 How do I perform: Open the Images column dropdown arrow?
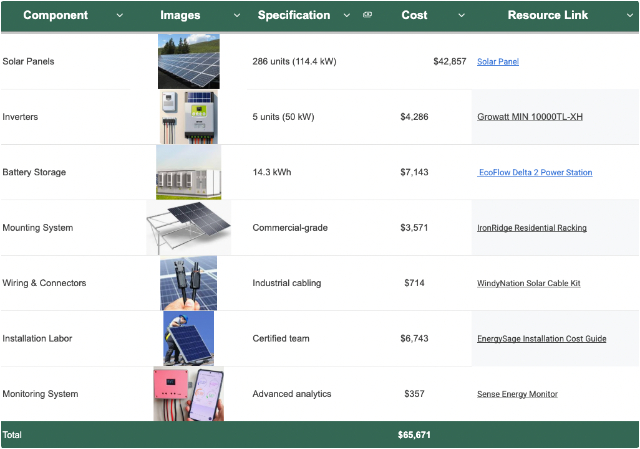237,16
